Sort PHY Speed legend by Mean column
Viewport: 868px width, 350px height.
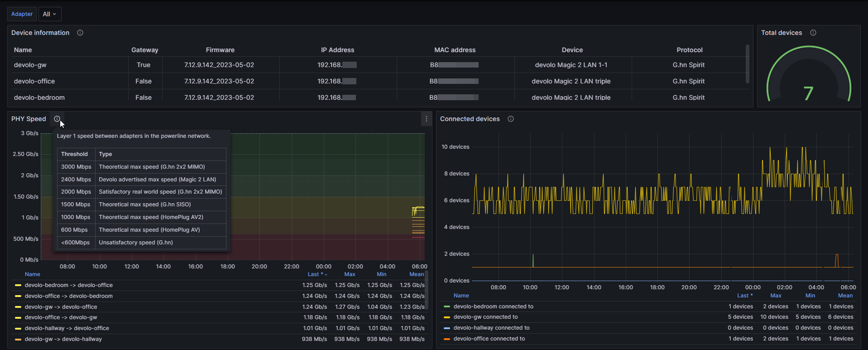pyautogui.click(x=416, y=274)
